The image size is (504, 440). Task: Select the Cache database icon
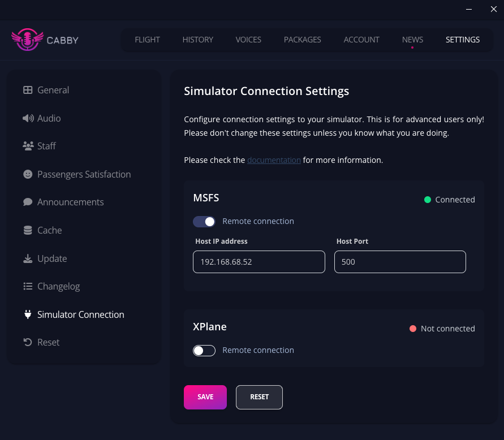[28, 230]
